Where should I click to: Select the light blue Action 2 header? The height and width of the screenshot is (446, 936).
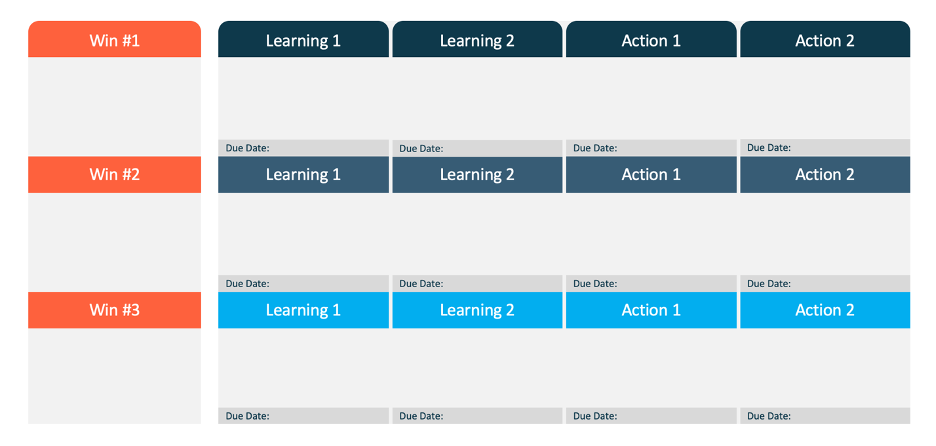click(x=825, y=310)
